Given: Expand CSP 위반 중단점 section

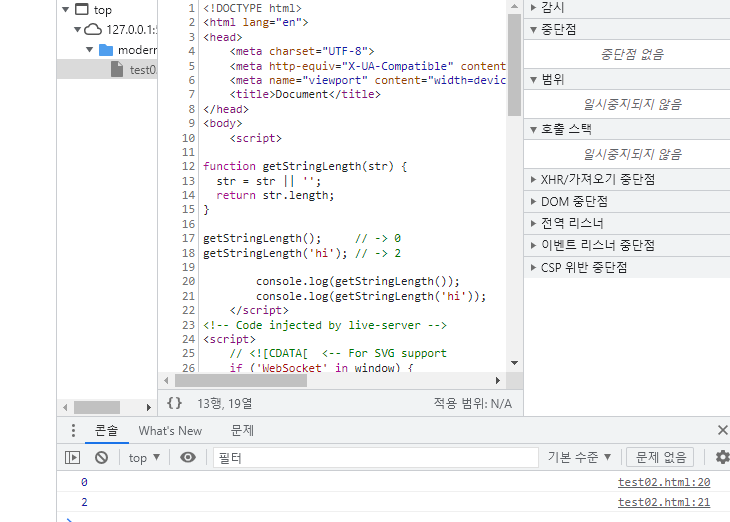Looking at the screenshot, I should [x=534, y=267].
